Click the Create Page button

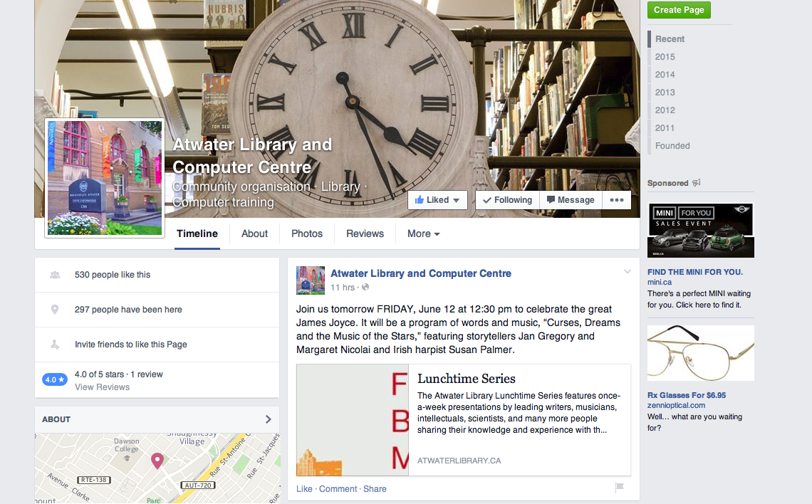coord(679,10)
